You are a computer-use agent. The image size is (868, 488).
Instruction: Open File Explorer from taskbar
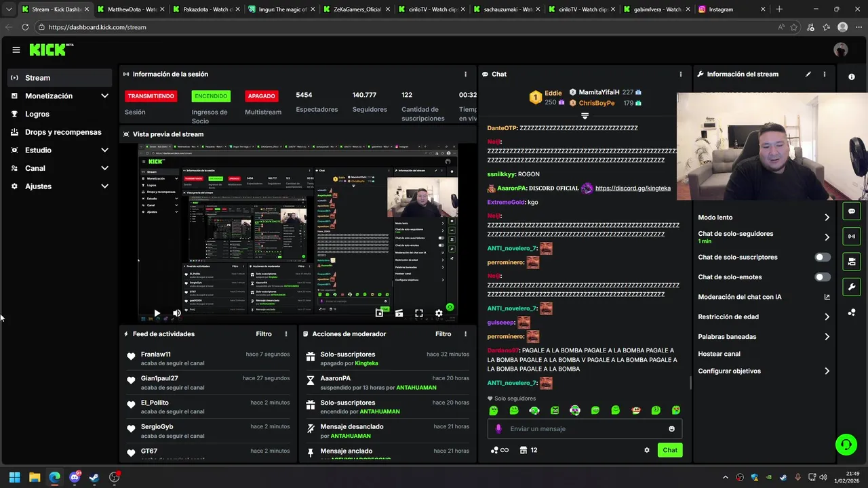pyautogui.click(x=35, y=477)
